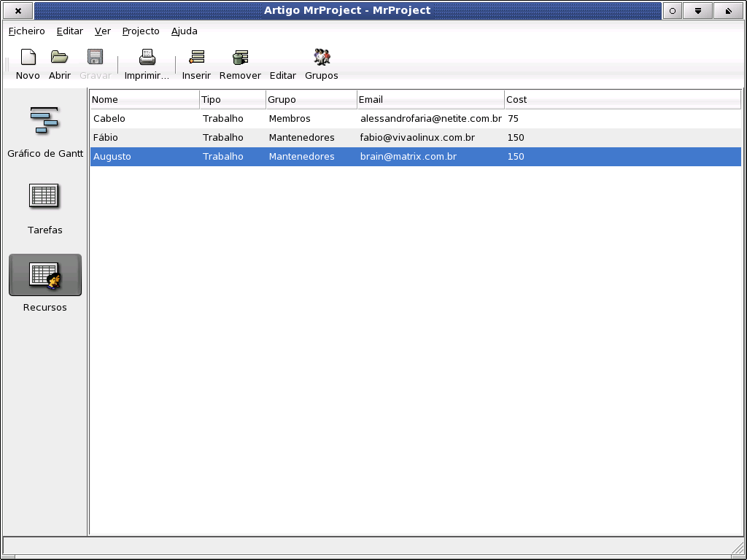This screenshot has height=560, width=747.
Task: Sort by Cost column header
Action: click(623, 99)
